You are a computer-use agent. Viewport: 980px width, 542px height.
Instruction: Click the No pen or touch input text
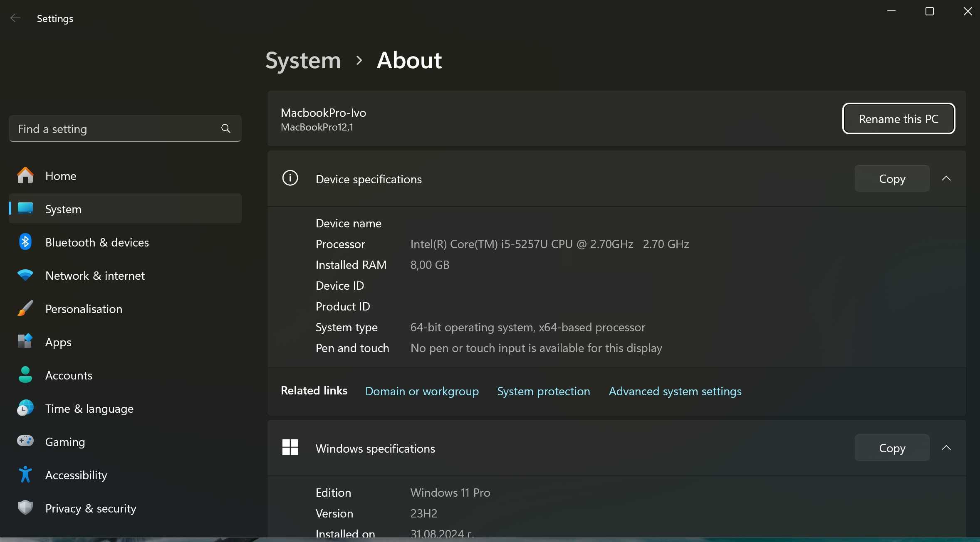pos(536,348)
